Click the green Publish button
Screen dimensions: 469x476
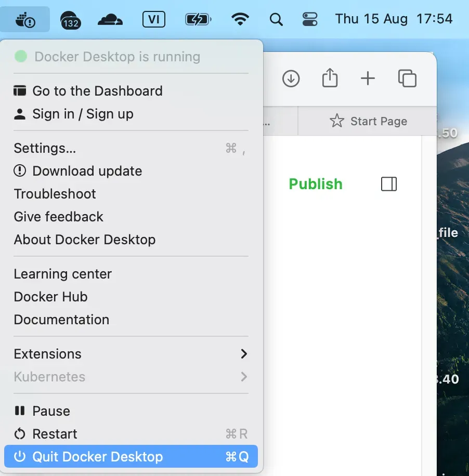[x=315, y=183]
